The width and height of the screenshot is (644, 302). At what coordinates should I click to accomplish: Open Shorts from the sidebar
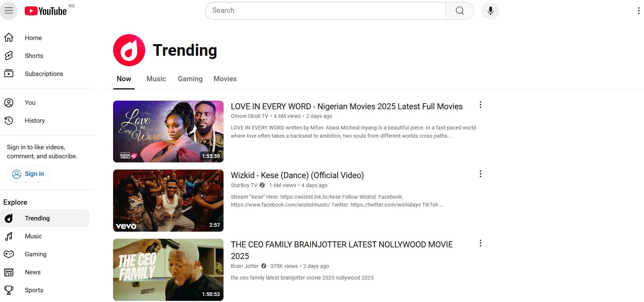click(x=34, y=56)
